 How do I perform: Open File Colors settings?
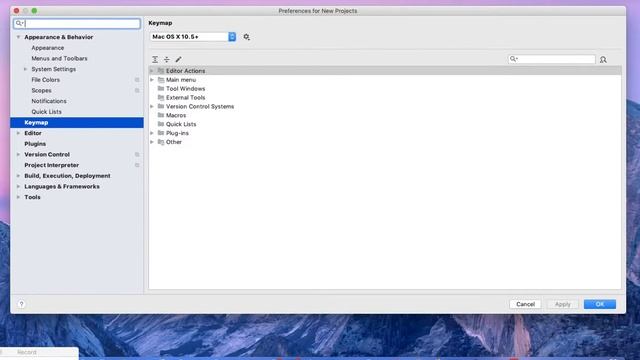45,80
